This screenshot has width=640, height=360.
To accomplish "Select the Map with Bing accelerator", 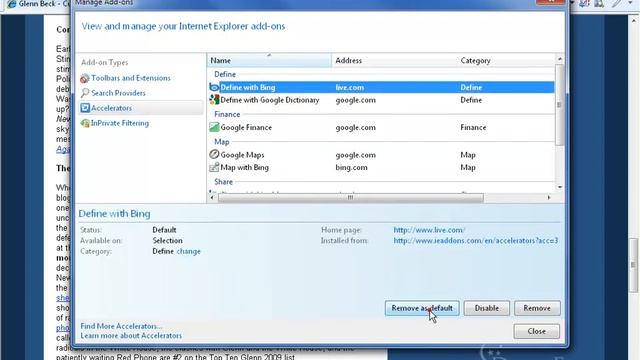I will [381, 167].
